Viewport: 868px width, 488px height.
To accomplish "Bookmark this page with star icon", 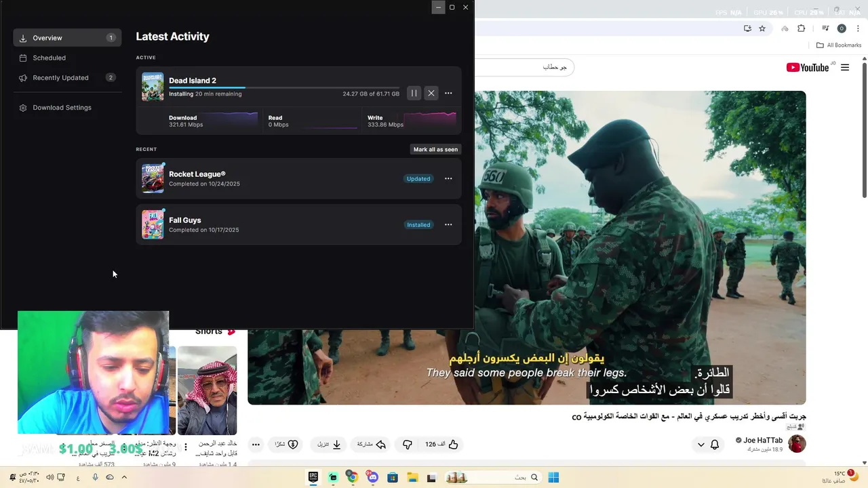I will pyautogui.click(x=762, y=28).
